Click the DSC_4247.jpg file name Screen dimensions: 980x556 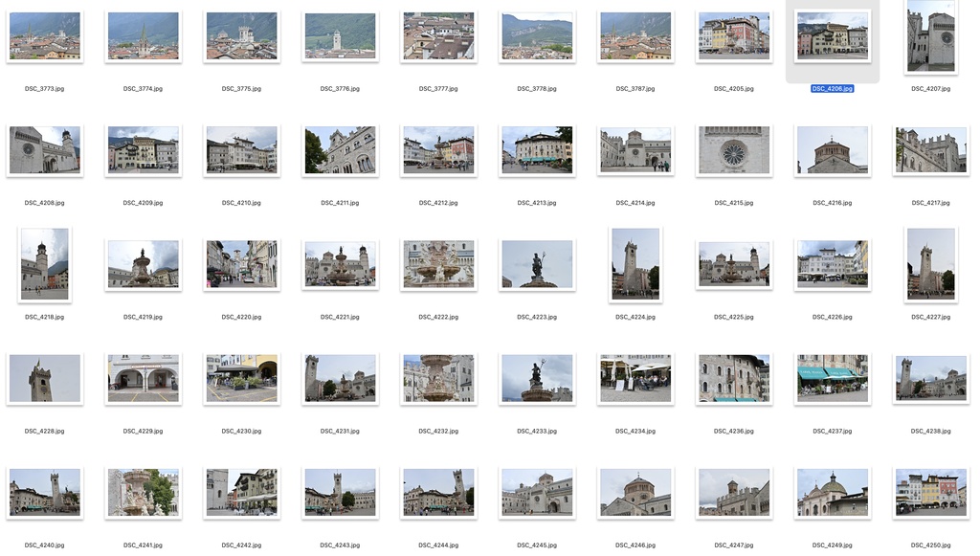point(734,545)
